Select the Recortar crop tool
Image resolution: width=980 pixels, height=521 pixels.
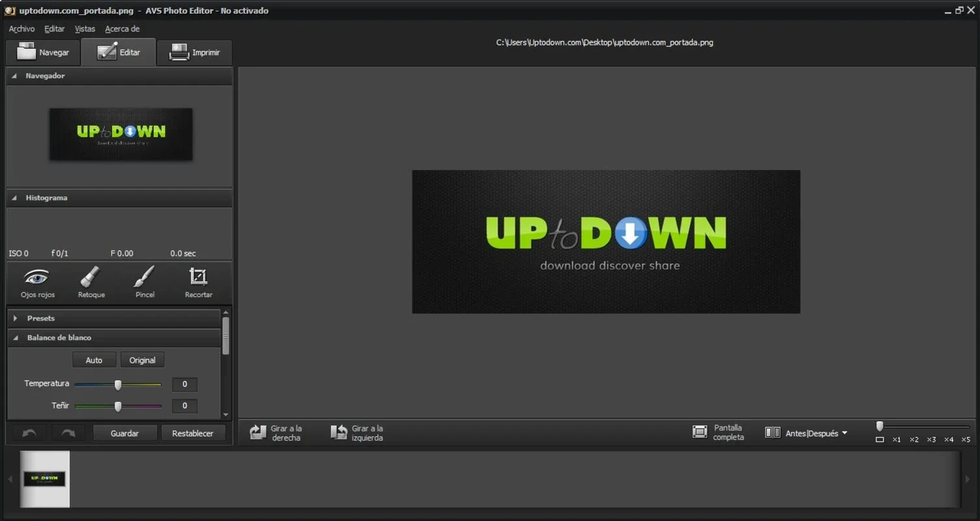198,283
